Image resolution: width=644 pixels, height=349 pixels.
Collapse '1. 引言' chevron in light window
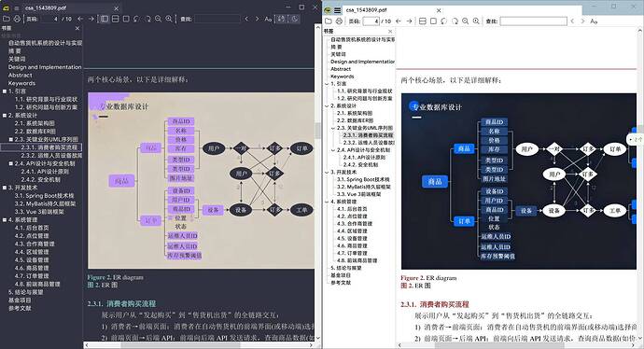click(x=327, y=84)
